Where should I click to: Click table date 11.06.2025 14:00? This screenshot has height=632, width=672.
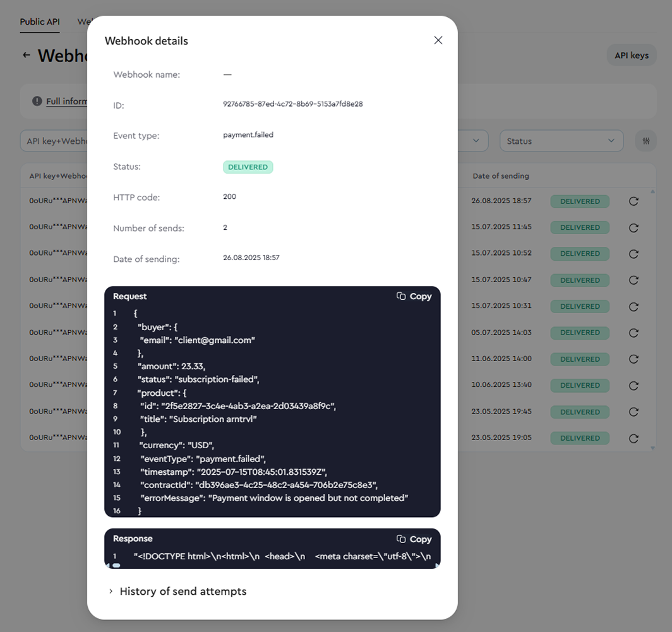point(501,359)
